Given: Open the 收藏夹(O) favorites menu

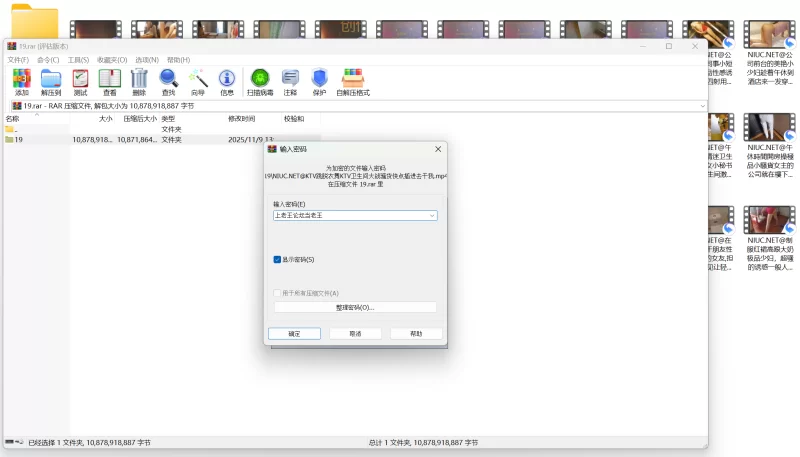Looking at the screenshot, I should [112, 60].
